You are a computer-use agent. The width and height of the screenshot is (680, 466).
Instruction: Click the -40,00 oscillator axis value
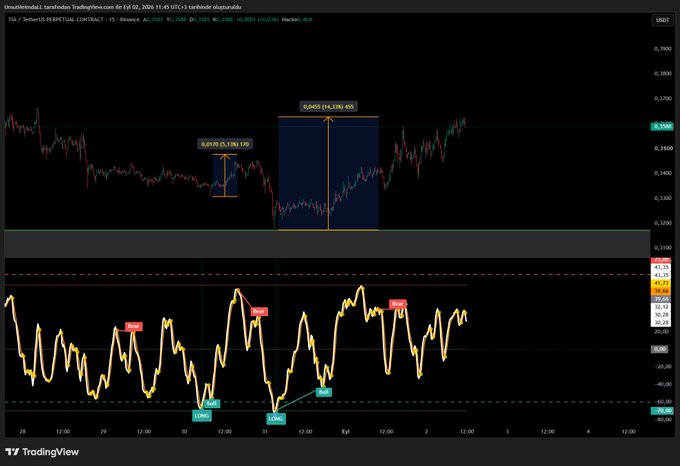pos(662,384)
